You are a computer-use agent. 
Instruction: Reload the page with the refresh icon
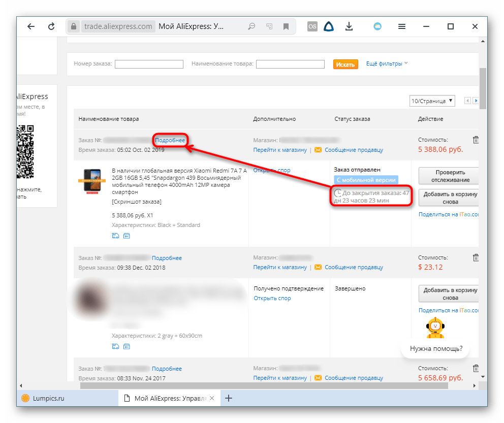tap(51, 26)
